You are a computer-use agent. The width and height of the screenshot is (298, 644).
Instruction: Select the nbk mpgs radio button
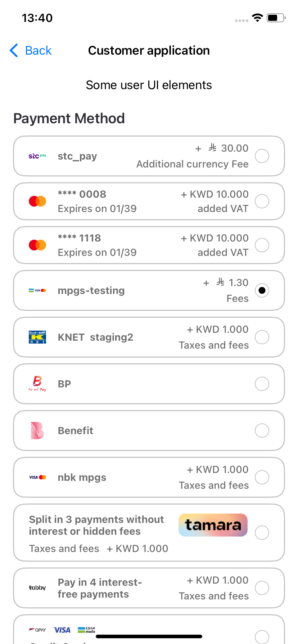coord(262,477)
